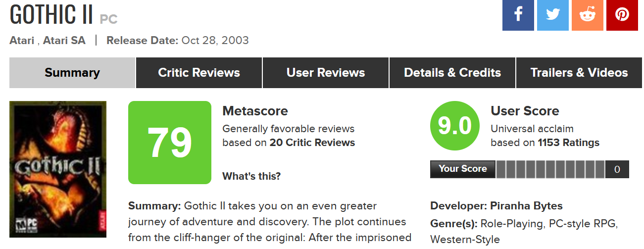644x249 pixels.
Task: Open the 20 Critic Reviews link
Action: 312,143
